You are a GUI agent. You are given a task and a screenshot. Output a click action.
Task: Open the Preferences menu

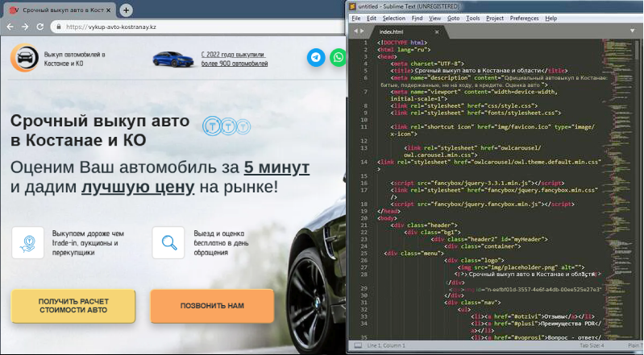[524, 19]
